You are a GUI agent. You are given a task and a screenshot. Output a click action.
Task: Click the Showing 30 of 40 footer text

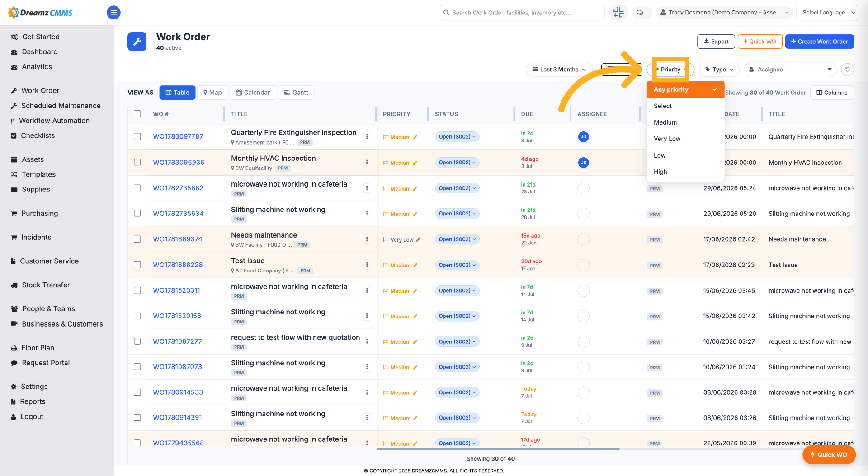click(x=491, y=459)
